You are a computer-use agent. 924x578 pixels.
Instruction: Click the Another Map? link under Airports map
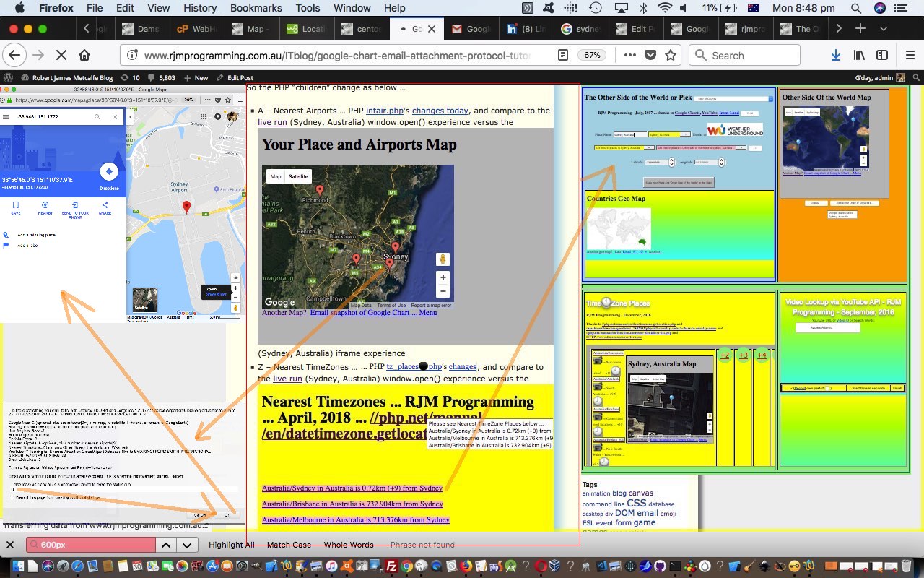click(284, 312)
